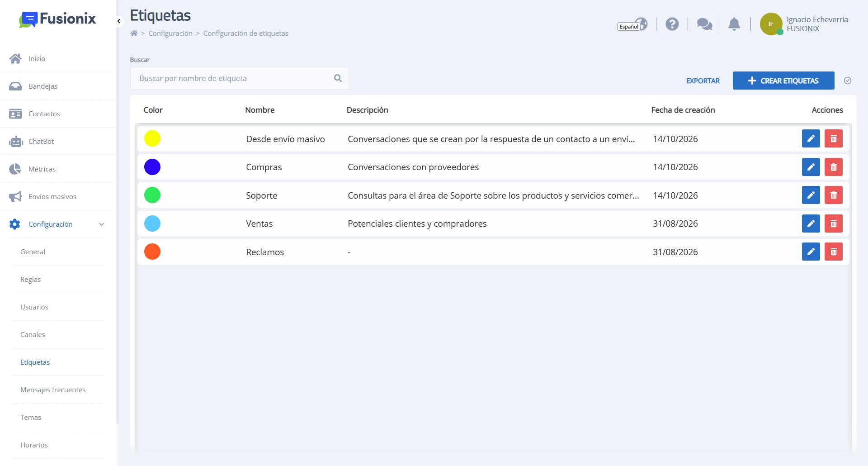The height and width of the screenshot is (466, 868).
Task: Collapse the Configuración menu chevron
Action: click(101, 224)
